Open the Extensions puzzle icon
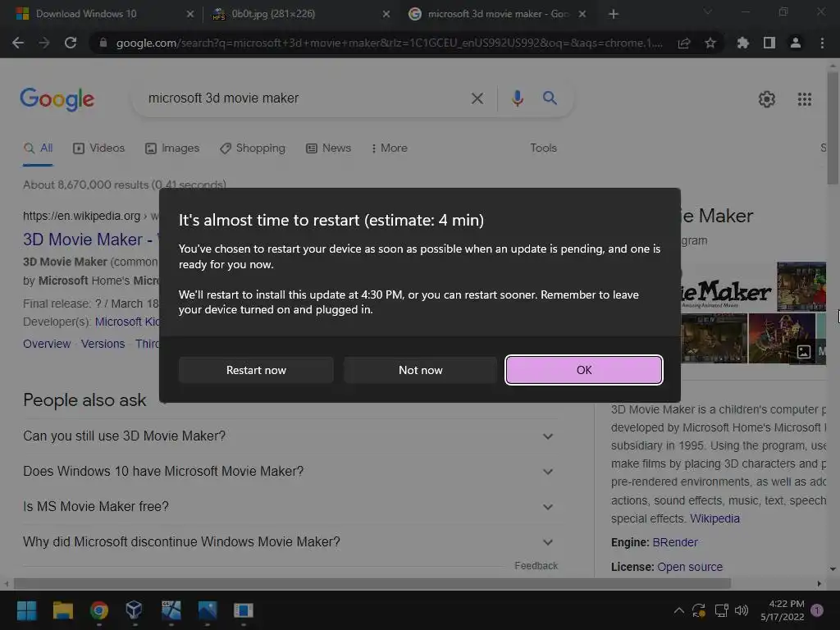 pos(742,43)
